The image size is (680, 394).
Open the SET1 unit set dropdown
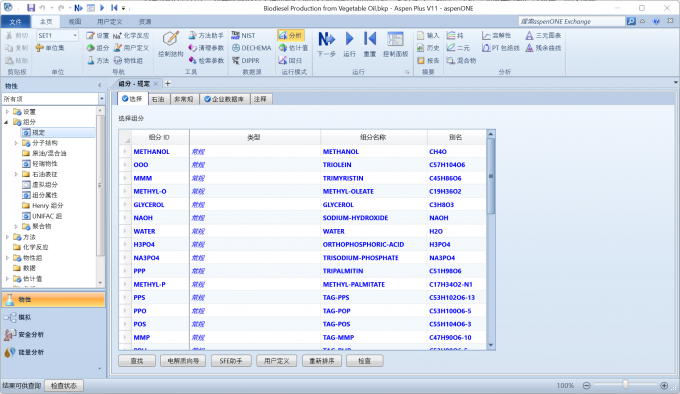click(x=75, y=36)
